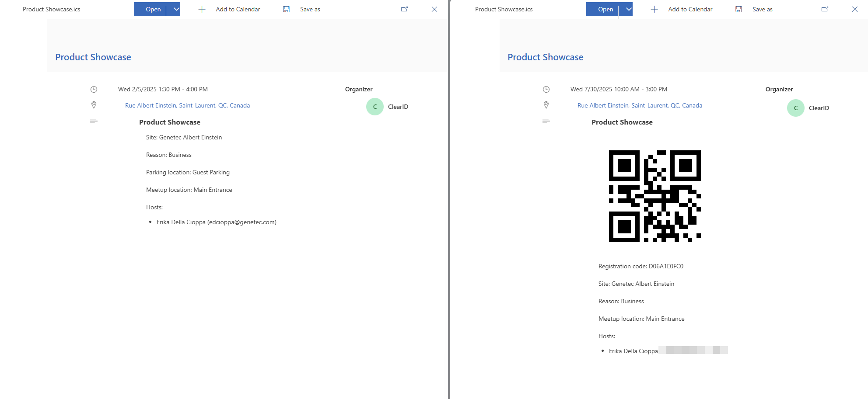Click the Open button in left pane
Screen dimensions: 868x399
click(x=150, y=9)
